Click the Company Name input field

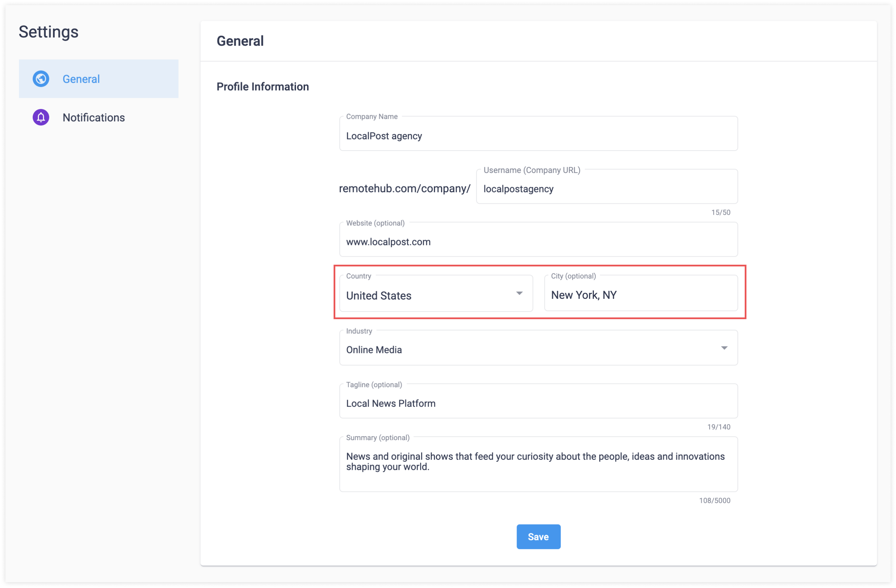coord(538,134)
